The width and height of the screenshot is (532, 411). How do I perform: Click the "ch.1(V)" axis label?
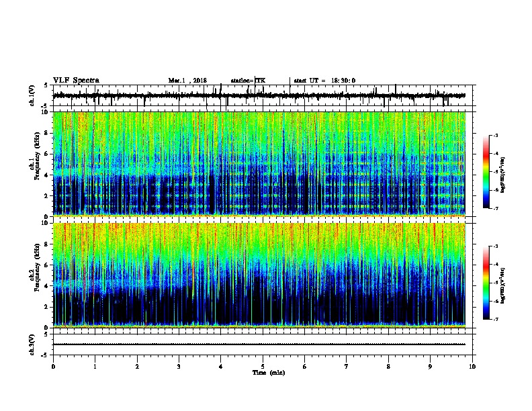pyautogui.click(x=32, y=95)
